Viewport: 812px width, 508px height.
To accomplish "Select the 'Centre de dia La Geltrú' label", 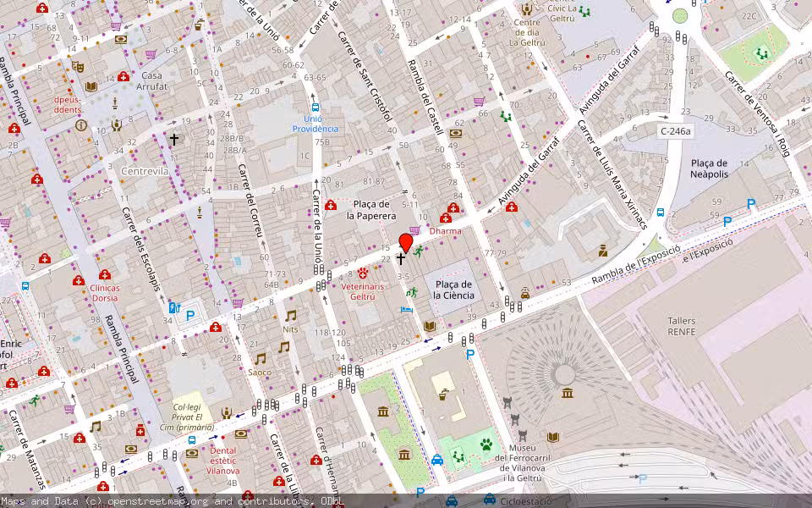I will pyautogui.click(x=527, y=33).
